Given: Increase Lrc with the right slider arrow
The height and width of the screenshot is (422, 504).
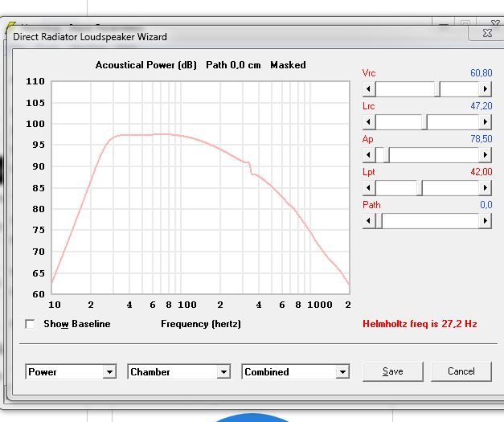Looking at the screenshot, I should 485,122.
